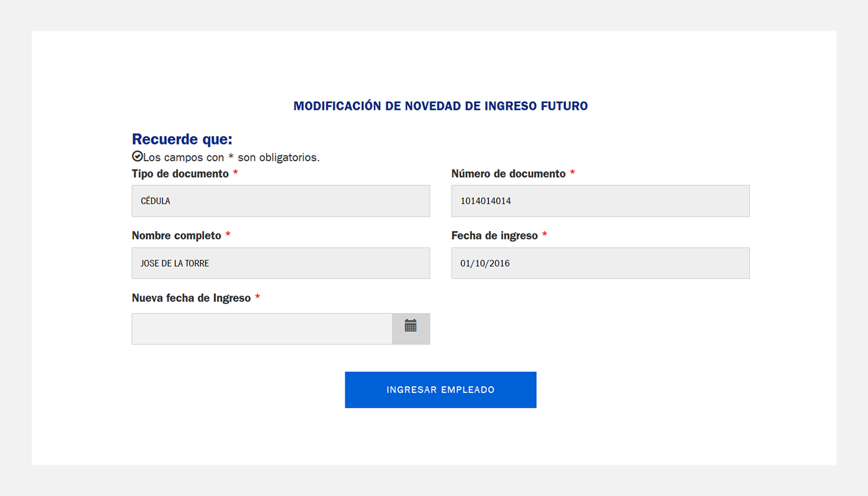The width and height of the screenshot is (868, 496).
Task: Focus the Número de documento field 1014014014
Action: [600, 201]
